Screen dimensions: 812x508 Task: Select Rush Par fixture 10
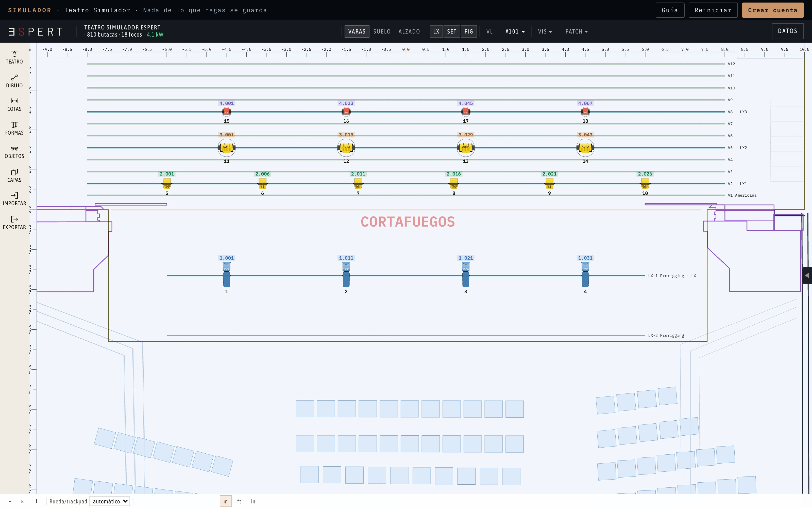click(x=645, y=184)
